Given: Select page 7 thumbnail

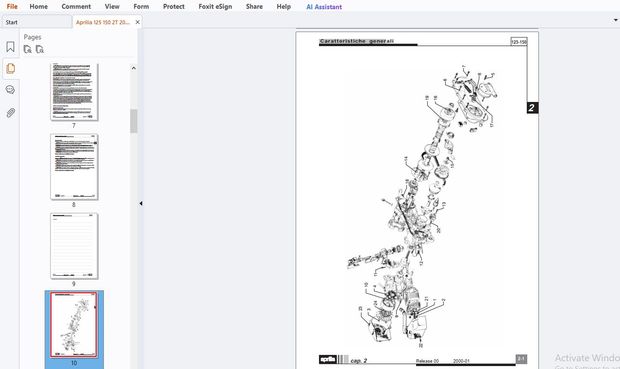Looking at the screenshot, I should pos(74,92).
